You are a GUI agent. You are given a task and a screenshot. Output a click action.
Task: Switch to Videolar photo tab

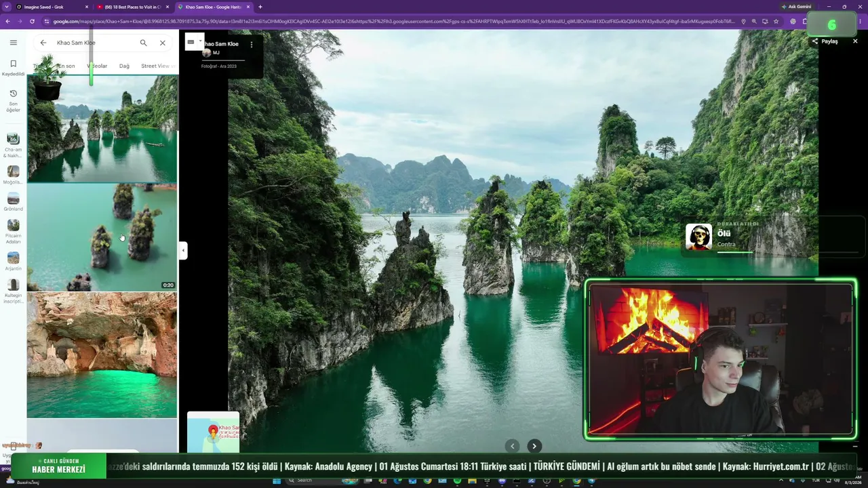click(x=98, y=66)
